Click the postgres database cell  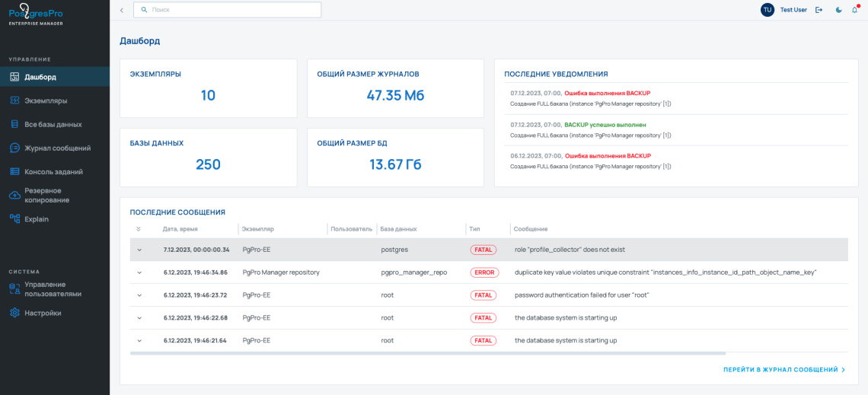pyautogui.click(x=394, y=250)
